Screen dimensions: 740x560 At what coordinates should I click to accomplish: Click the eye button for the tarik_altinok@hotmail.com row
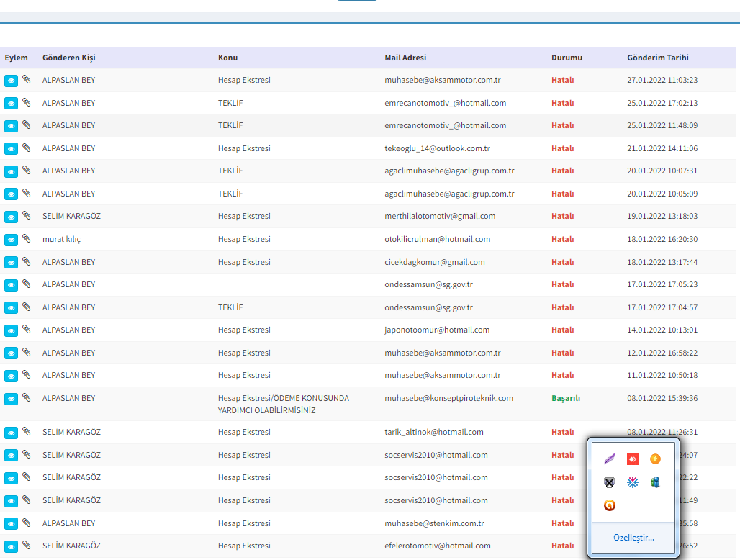[x=11, y=433]
